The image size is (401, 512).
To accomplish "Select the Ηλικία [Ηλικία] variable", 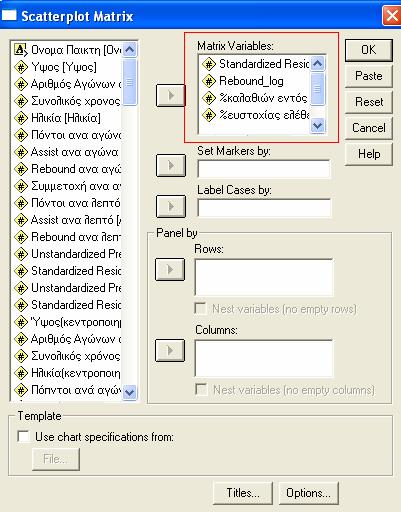I will tap(57, 118).
